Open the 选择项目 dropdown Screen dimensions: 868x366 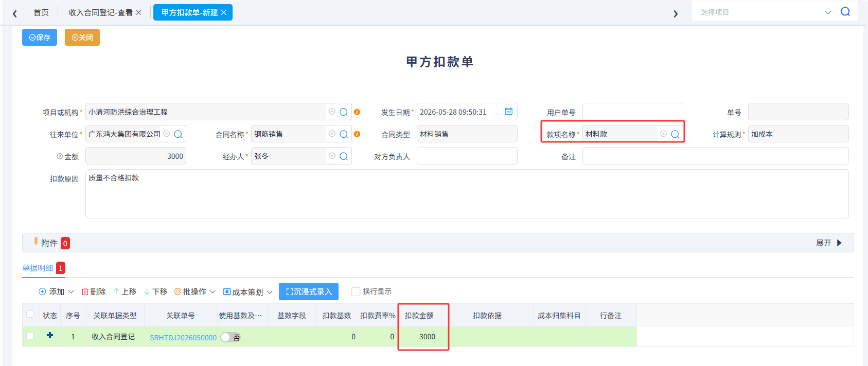(x=828, y=12)
